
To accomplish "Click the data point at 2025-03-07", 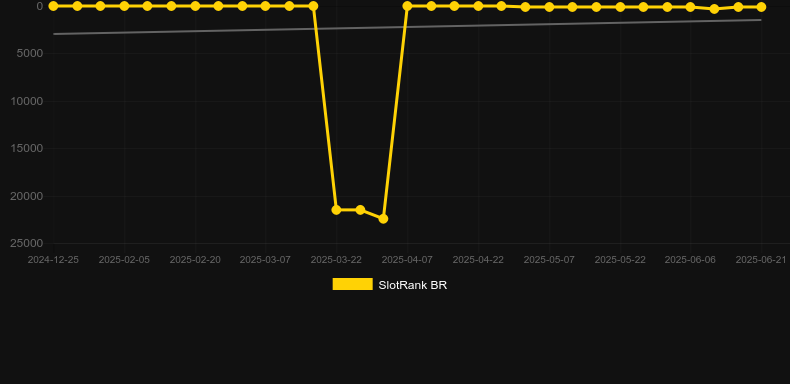I will [x=266, y=6].
